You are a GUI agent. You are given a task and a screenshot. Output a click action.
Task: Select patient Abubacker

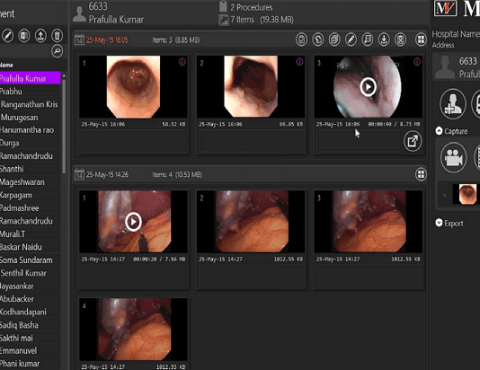pyautogui.click(x=30, y=299)
